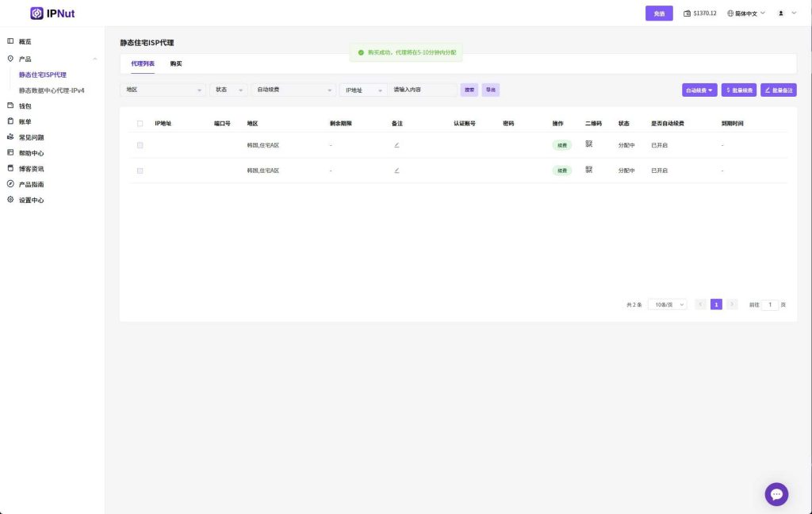Image resolution: width=812 pixels, height=514 pixels.
Task: Click the 批量续费 batch renew button
Action: coord(739,90)
